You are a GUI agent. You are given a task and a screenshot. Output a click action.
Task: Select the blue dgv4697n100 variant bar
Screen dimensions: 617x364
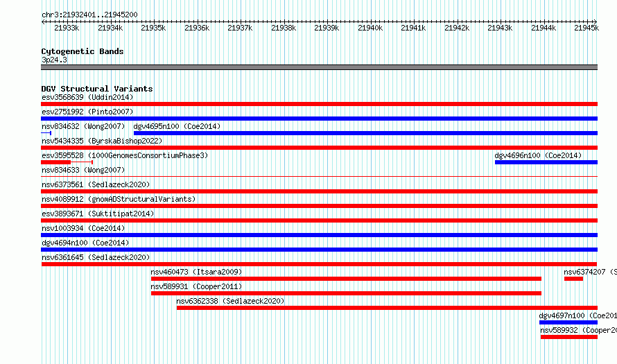pos(568,322)
